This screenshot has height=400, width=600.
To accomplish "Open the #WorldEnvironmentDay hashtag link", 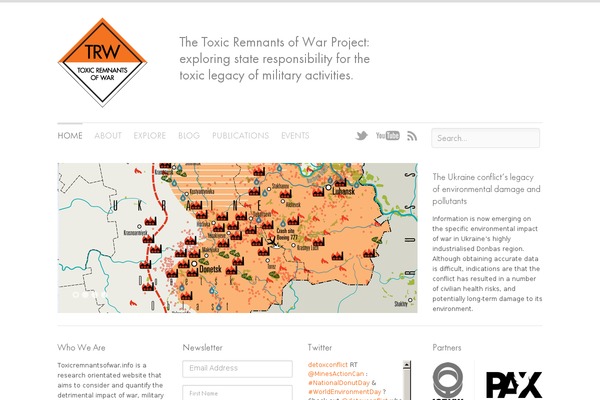I will coord(344,392).
